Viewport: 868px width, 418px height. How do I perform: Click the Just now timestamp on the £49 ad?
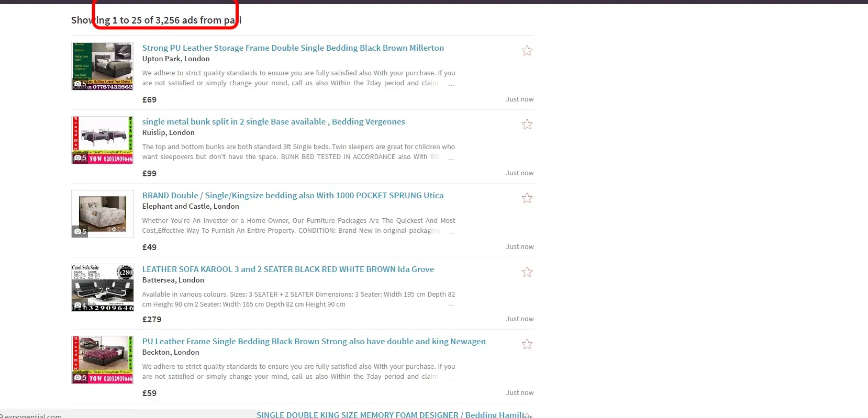pos(520,247)
